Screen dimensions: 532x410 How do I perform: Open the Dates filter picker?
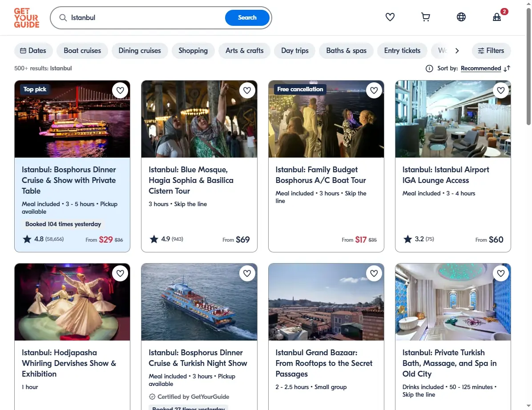pos(33,51)
